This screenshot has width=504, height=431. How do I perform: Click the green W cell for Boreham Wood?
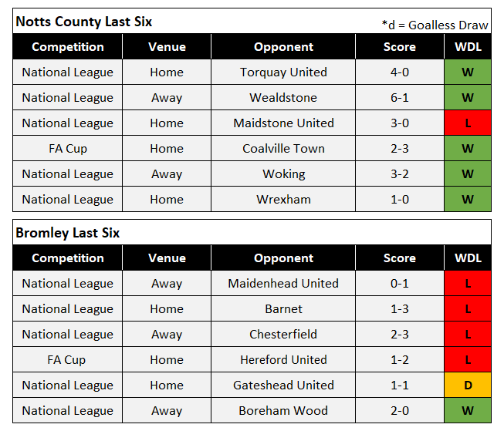pyautogui.click(x=468, y=411)
